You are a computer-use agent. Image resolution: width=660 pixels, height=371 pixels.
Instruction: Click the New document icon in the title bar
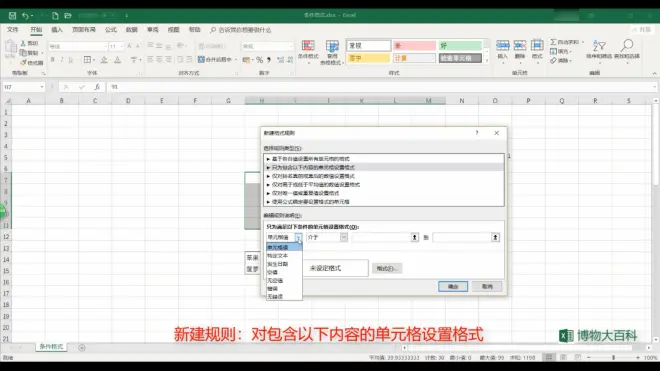[x=55, y=16]
